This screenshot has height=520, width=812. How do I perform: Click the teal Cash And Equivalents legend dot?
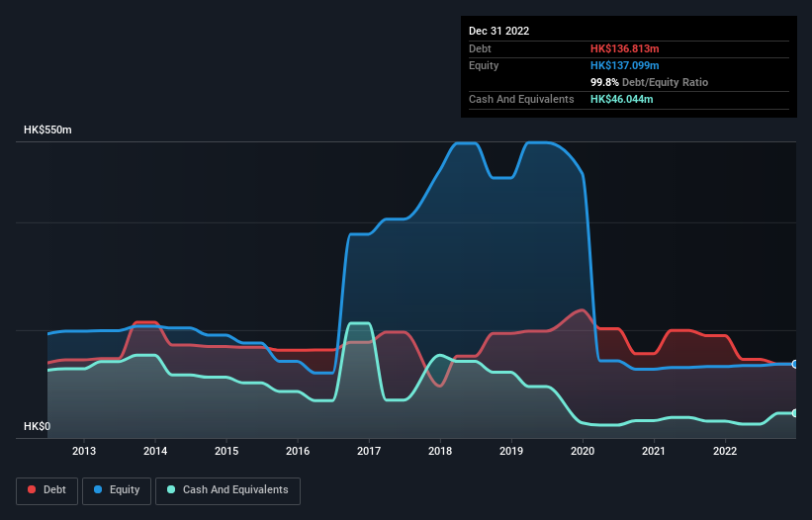pyautogui.click(x=171, y=489)
